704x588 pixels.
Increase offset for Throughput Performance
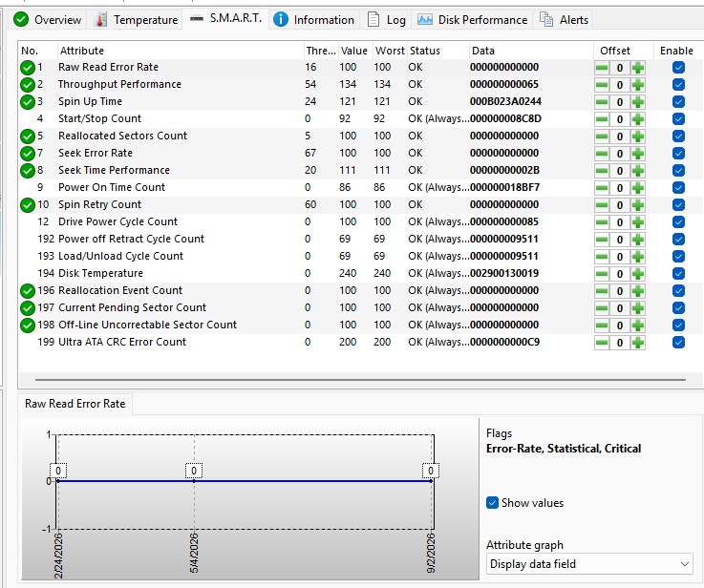click(x=637, y=85)
